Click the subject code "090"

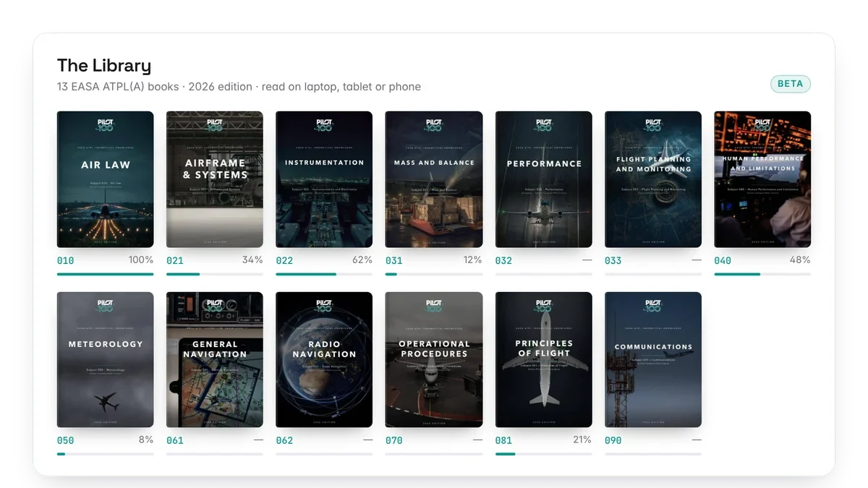coord(613,440)
